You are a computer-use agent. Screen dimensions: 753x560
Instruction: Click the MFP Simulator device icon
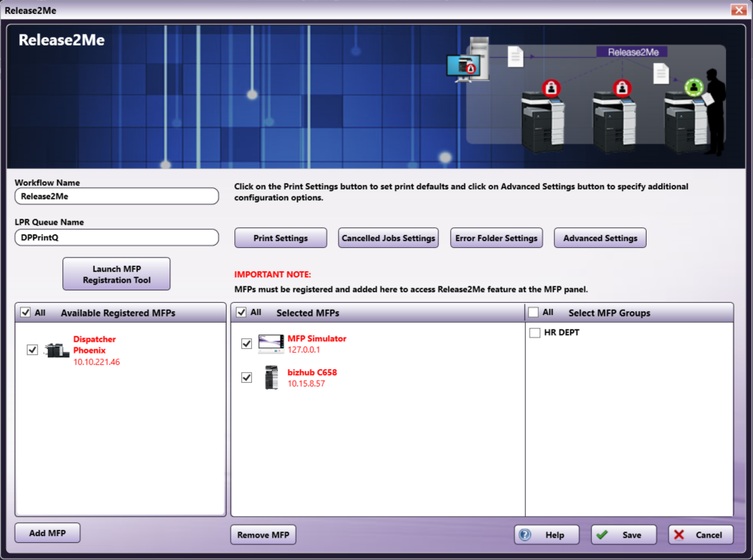271,344
